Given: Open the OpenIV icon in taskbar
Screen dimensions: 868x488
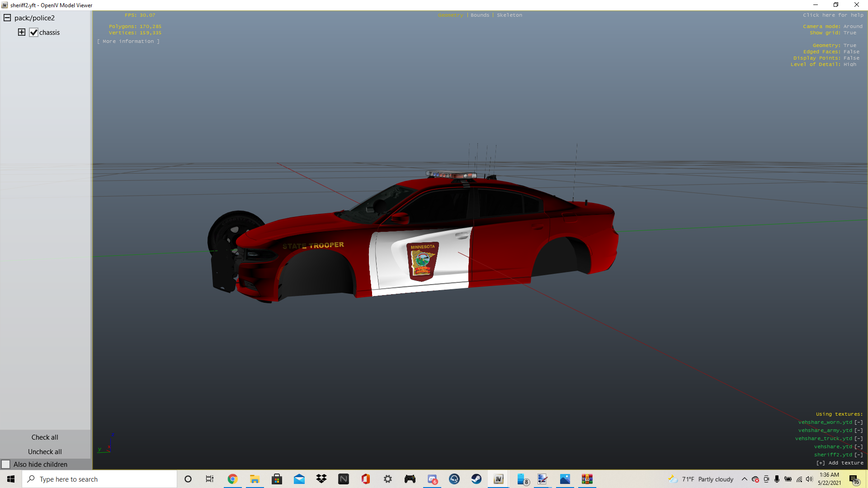Looking at the screenshot, I should coord(498,479).
